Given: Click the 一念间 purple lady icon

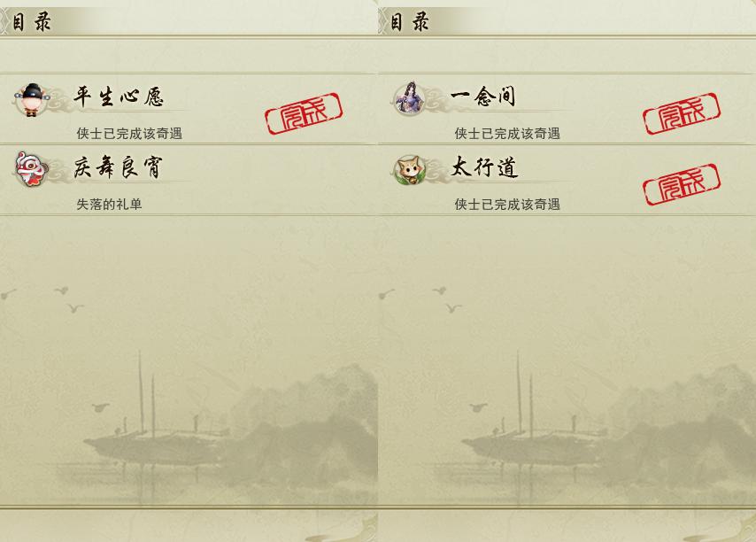Looking at the screenshot, I should (409, 98).
